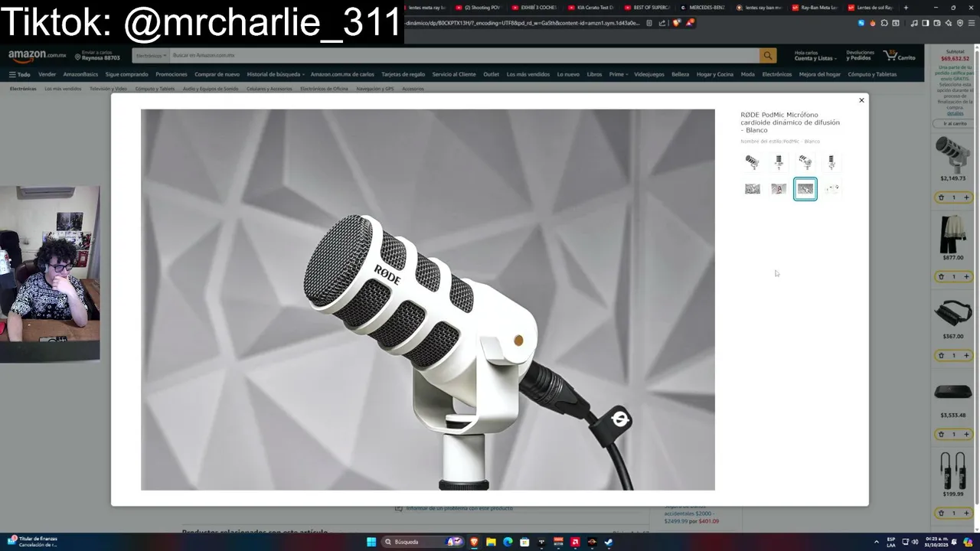Click the Windows Start button

point(371,542)
